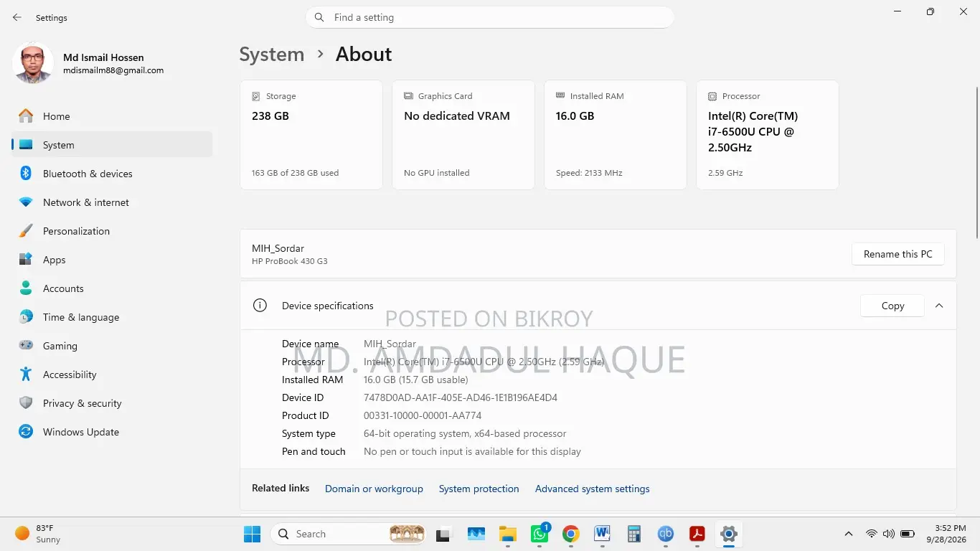This screenshot has height=551, width=980.
Task: Open Microsoft Word from the taskbar
Action: coord(603,534)
